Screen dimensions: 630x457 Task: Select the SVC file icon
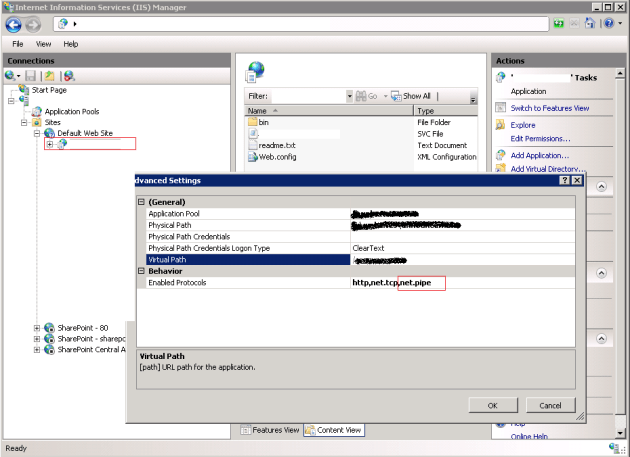click(x=253, y=133)
